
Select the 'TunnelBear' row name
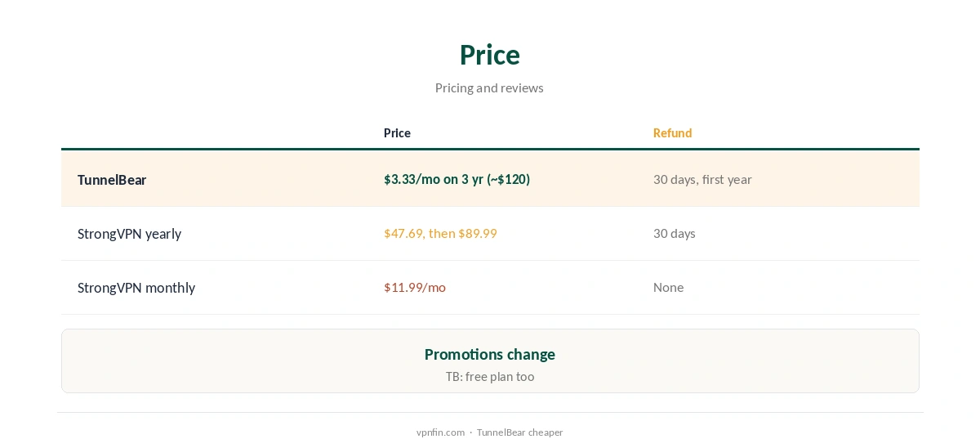112,180
